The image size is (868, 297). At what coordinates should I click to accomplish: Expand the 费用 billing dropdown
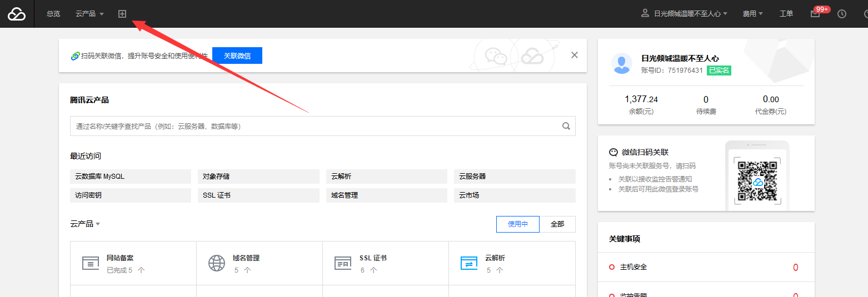pyautogui.click(x=753, y=14)
